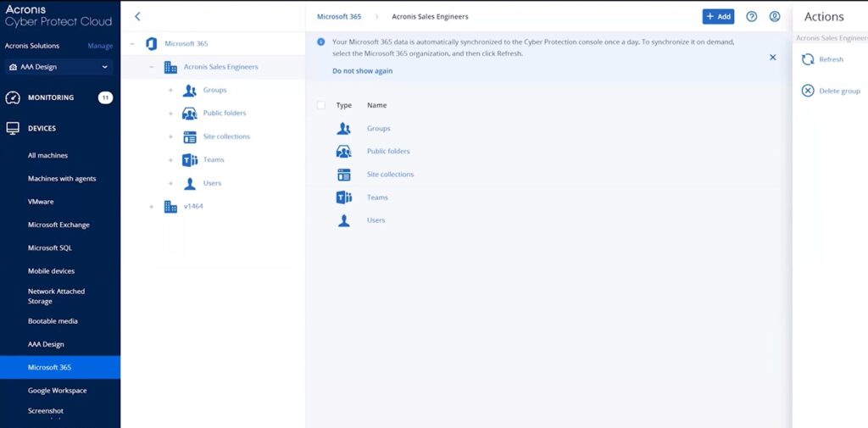Open the Monitoring section

coord(51,97)
